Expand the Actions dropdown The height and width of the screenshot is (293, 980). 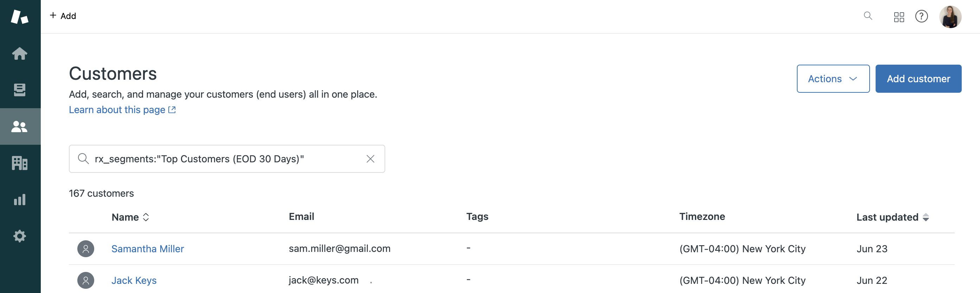(x=833, y=79)
